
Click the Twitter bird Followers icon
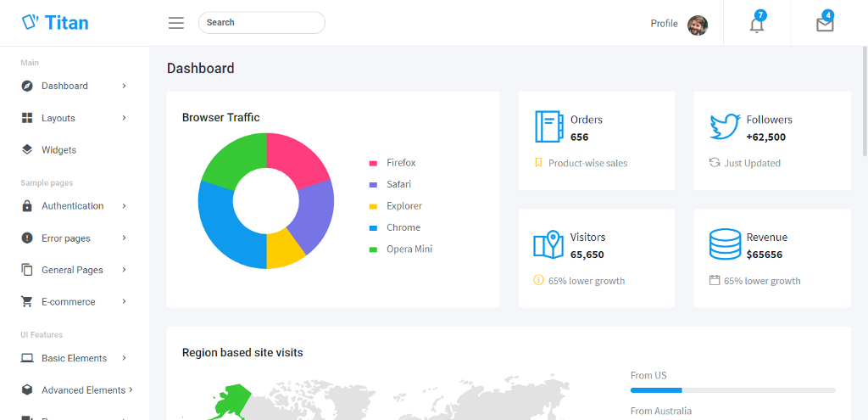point(725,127)
